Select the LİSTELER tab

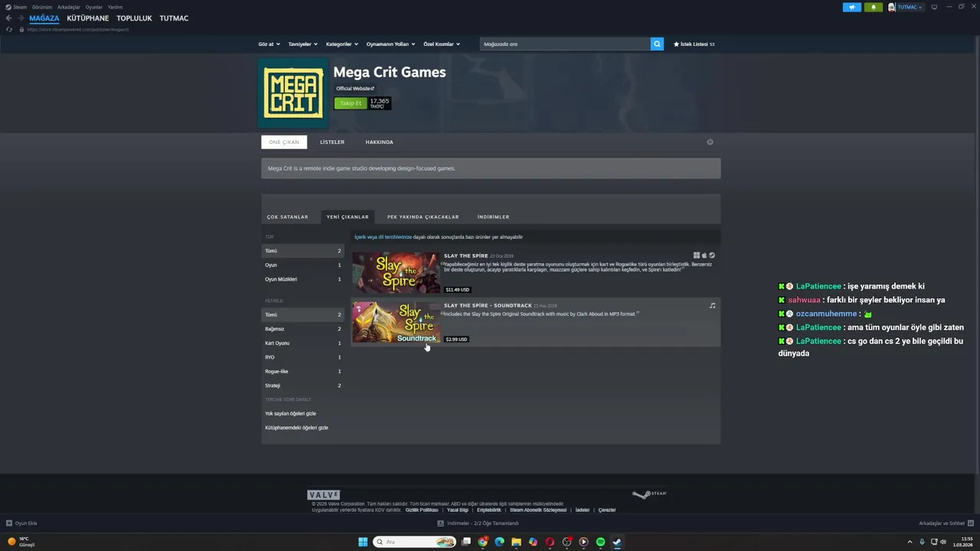332,142
